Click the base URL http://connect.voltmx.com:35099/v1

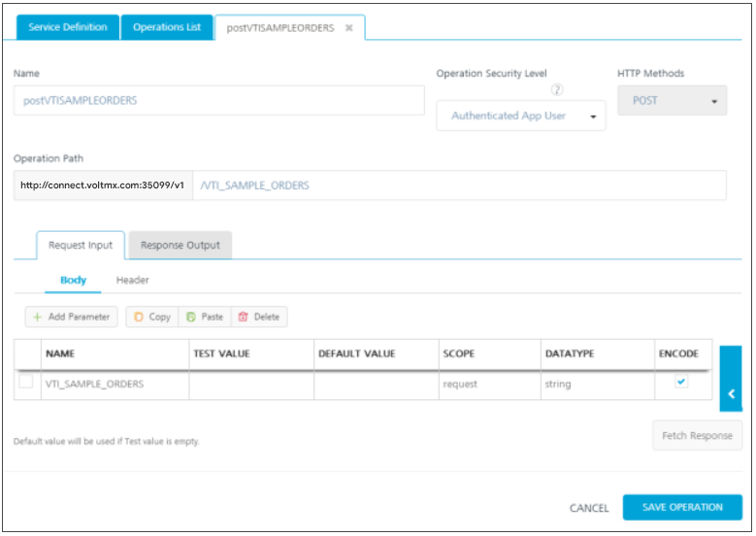click(103, 185)
